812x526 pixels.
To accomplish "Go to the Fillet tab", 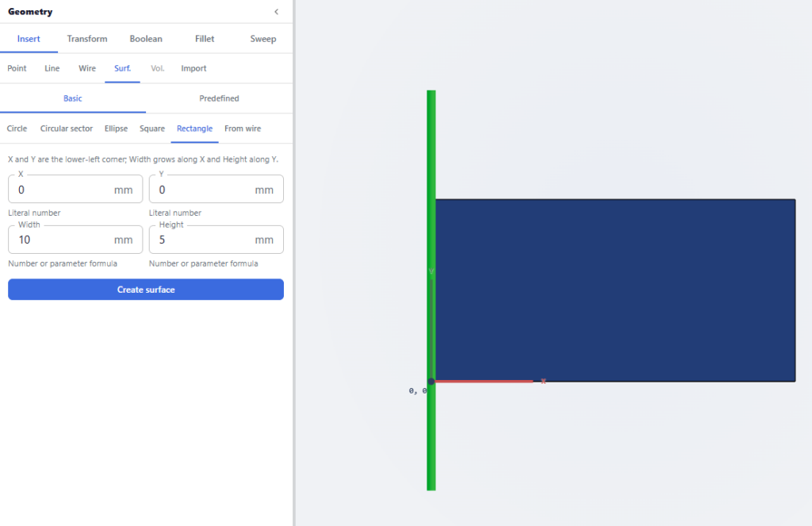I will click(x=205, y=39).
